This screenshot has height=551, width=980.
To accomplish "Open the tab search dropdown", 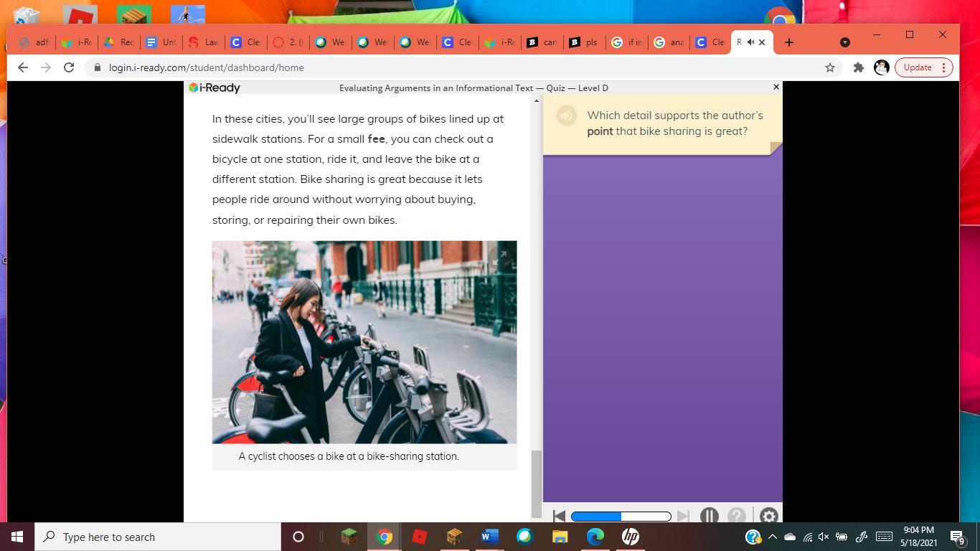I will tap(845, 42).
